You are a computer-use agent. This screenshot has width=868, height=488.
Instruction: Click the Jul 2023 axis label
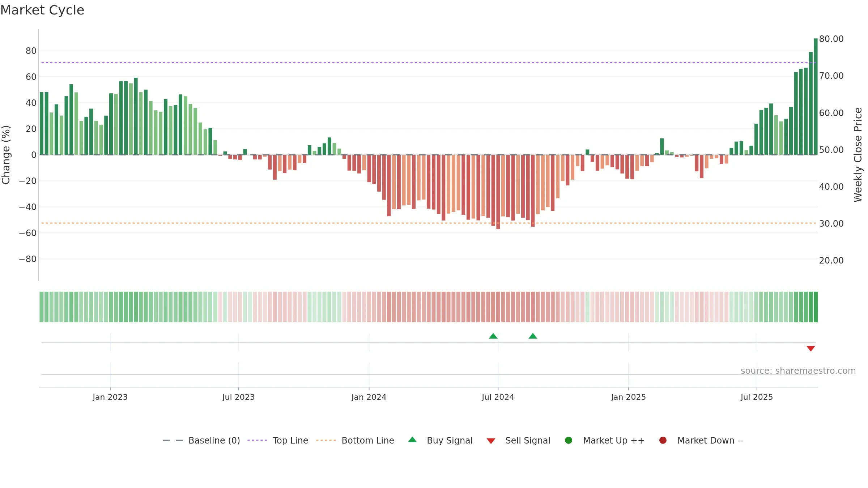pos(238,397)
